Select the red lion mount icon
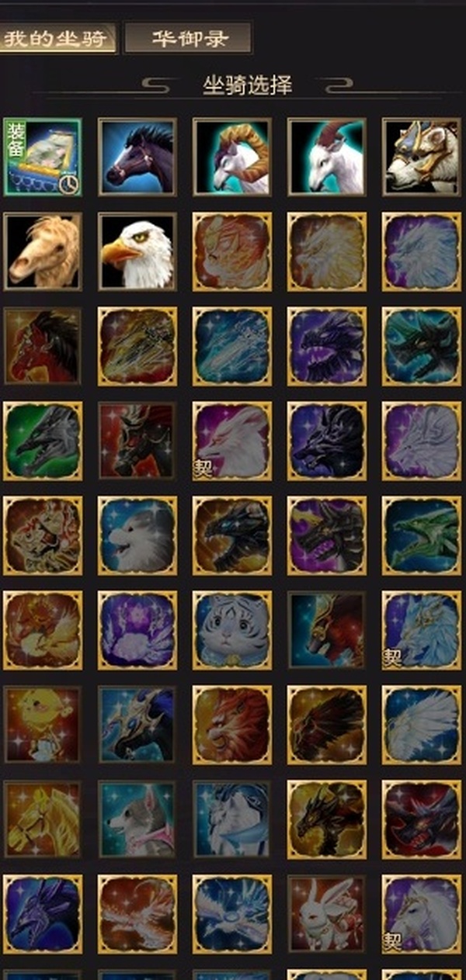 pyautogui.click(x=232, y=725)
